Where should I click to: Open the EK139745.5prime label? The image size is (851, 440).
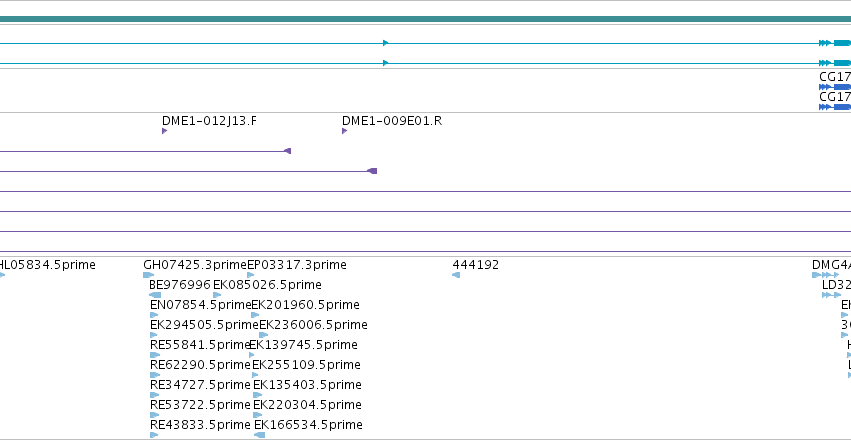[x=303, y=345]
